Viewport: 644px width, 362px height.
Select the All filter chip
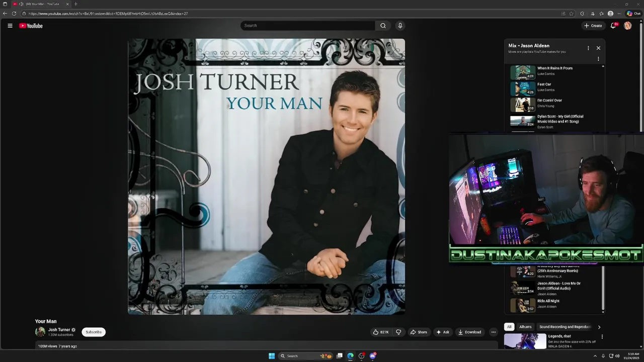coord(509,327)
